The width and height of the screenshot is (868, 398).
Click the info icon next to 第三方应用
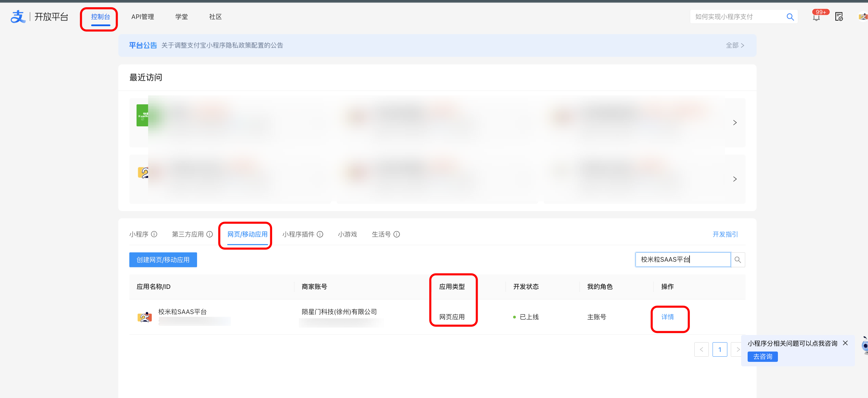coord(209,234)
